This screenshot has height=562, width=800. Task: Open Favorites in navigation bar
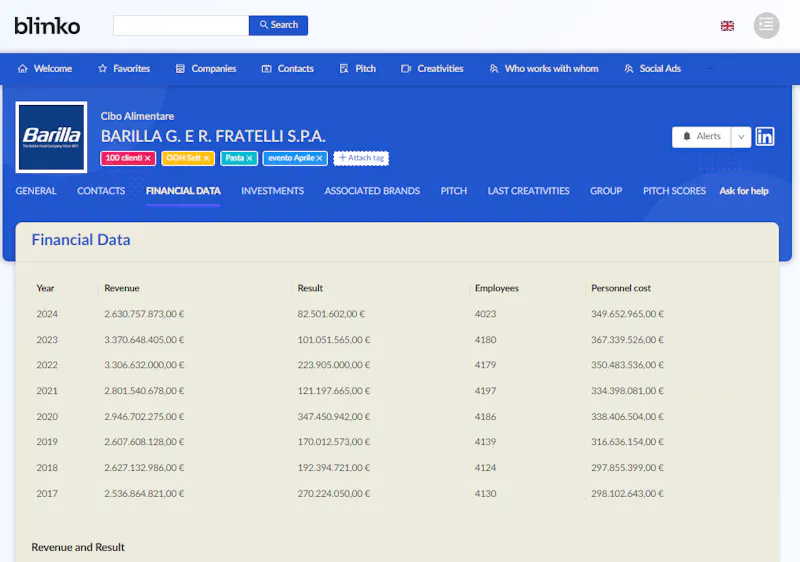click(124, 68)
